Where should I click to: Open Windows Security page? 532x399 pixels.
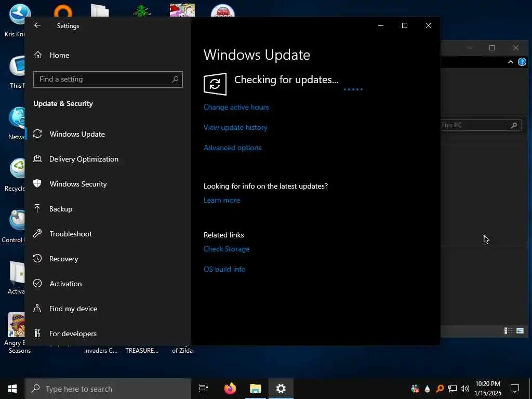tap(108, 184)
